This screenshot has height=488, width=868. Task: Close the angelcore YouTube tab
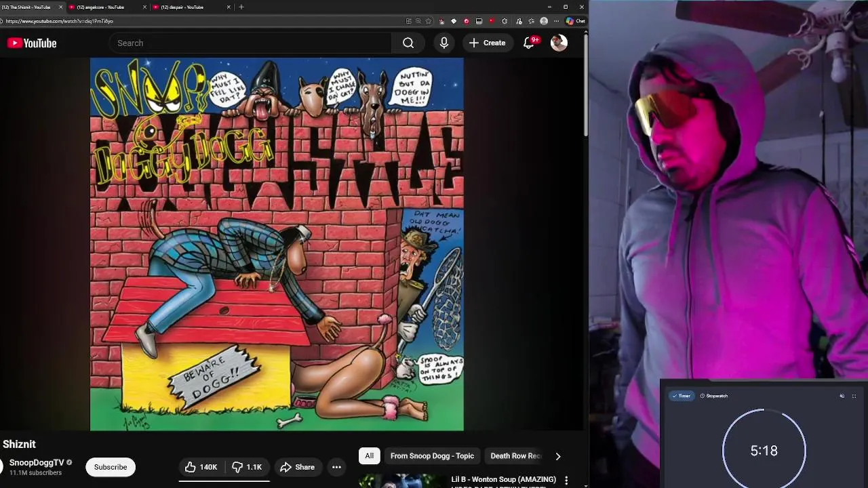pyautogui.click(x=144, y=7)
